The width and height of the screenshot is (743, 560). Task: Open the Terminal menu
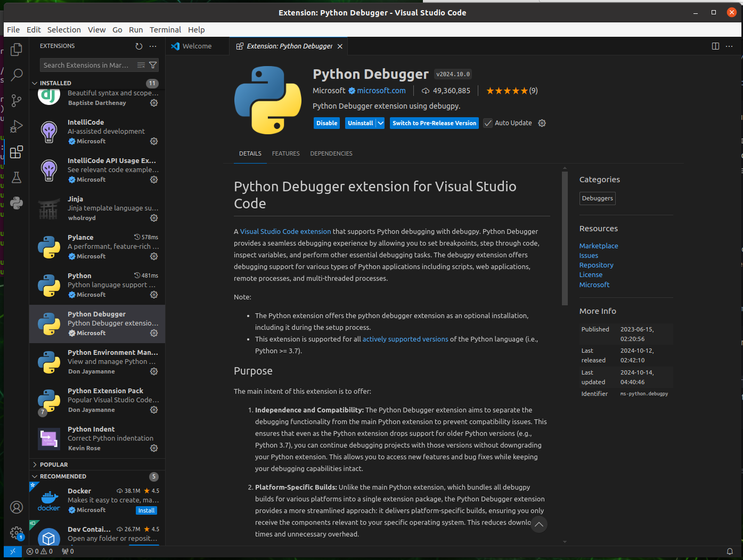[165, 30]
